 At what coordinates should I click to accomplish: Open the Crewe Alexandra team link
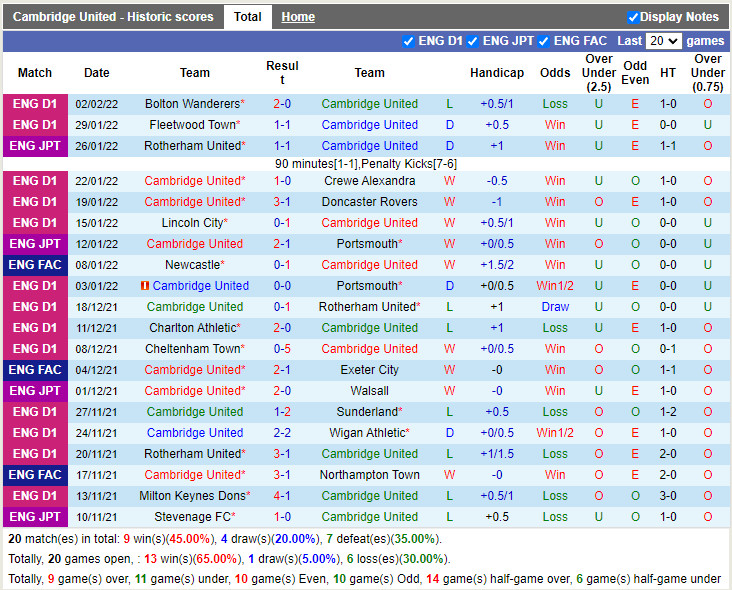pos(369,181)
